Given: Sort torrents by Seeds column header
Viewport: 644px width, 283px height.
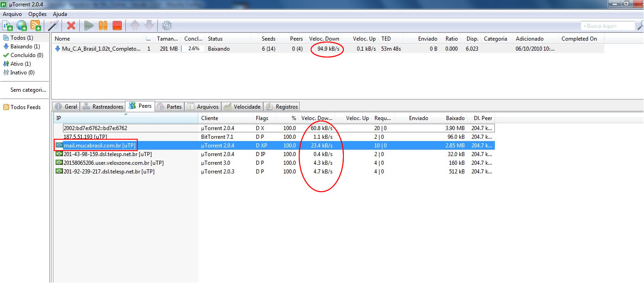Looking at the screenshot, I should (x=268, y=39).
